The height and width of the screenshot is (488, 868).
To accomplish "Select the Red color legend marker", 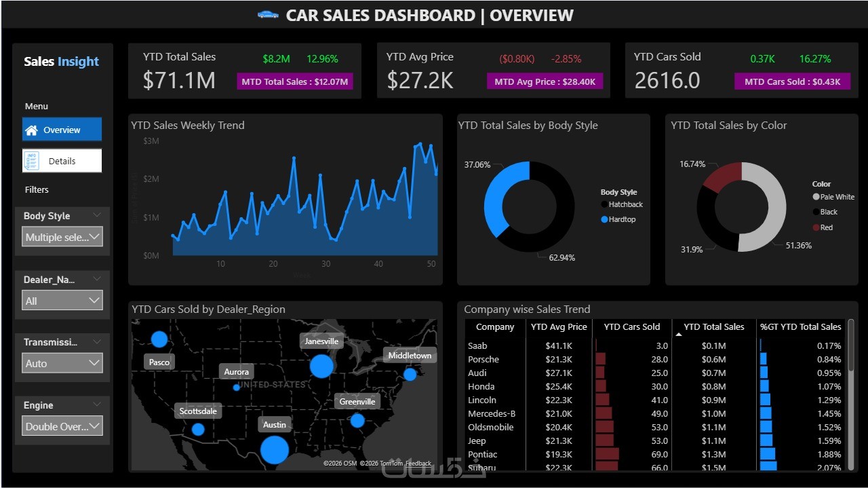I will (816, 227).
